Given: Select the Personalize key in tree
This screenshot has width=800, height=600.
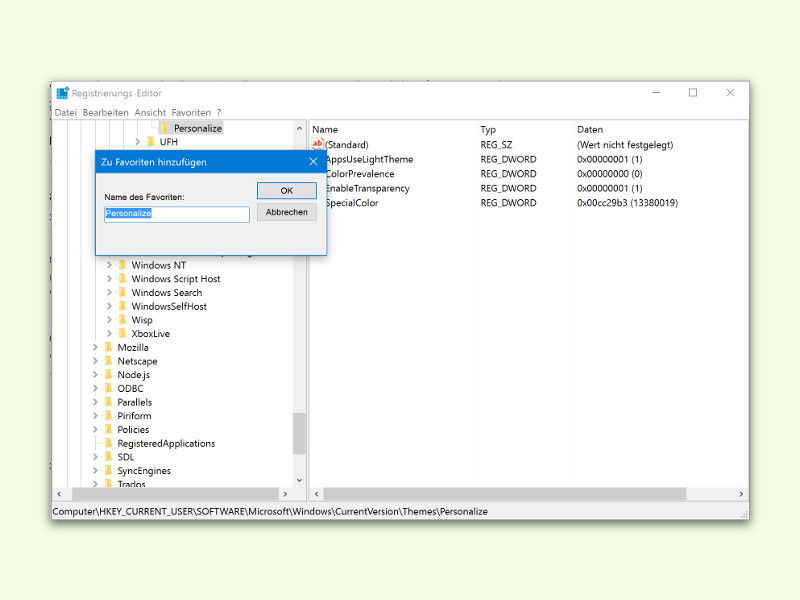Looking at the screenshot, I should [198, 128].
